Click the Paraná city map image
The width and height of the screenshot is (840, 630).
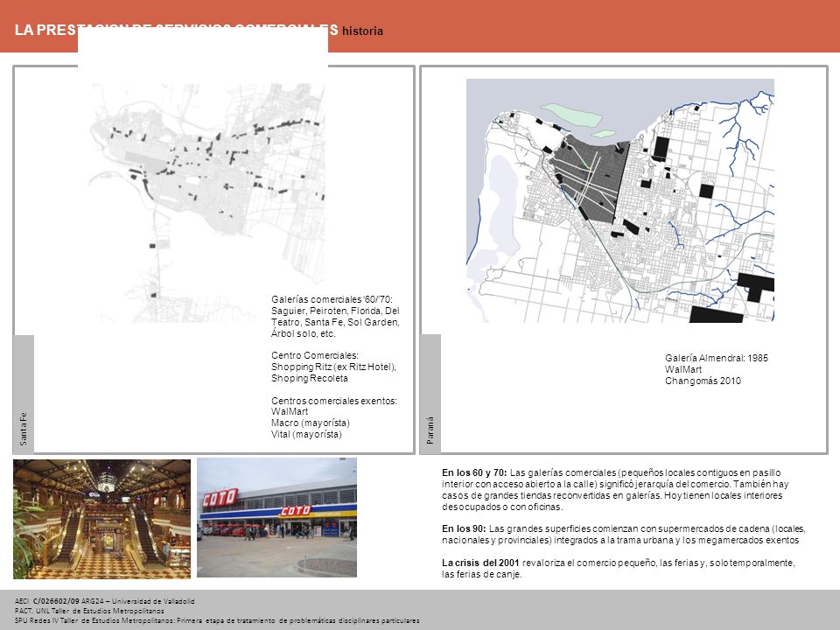620,201
